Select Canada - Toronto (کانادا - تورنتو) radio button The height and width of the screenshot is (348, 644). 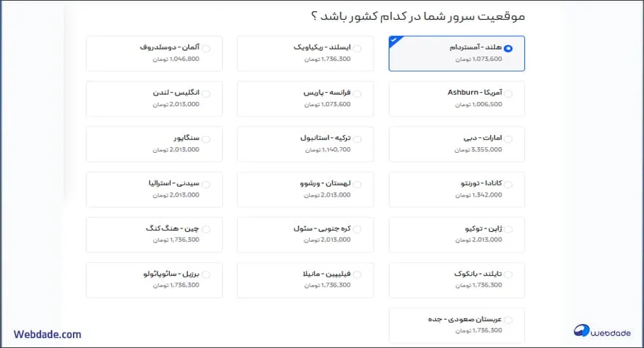pyautogui.click(x=508, y=185)
